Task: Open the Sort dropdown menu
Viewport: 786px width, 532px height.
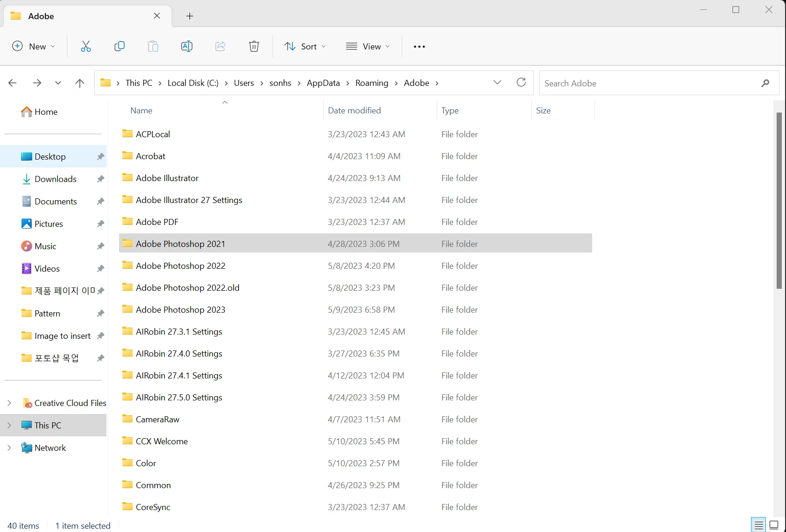Action: pos(305,46)
